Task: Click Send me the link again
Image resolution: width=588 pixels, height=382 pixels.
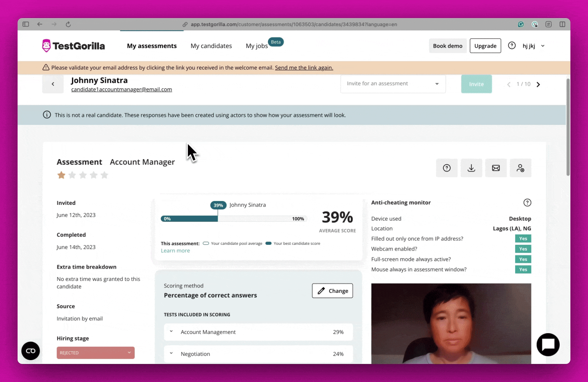Action: click(304, 68)
